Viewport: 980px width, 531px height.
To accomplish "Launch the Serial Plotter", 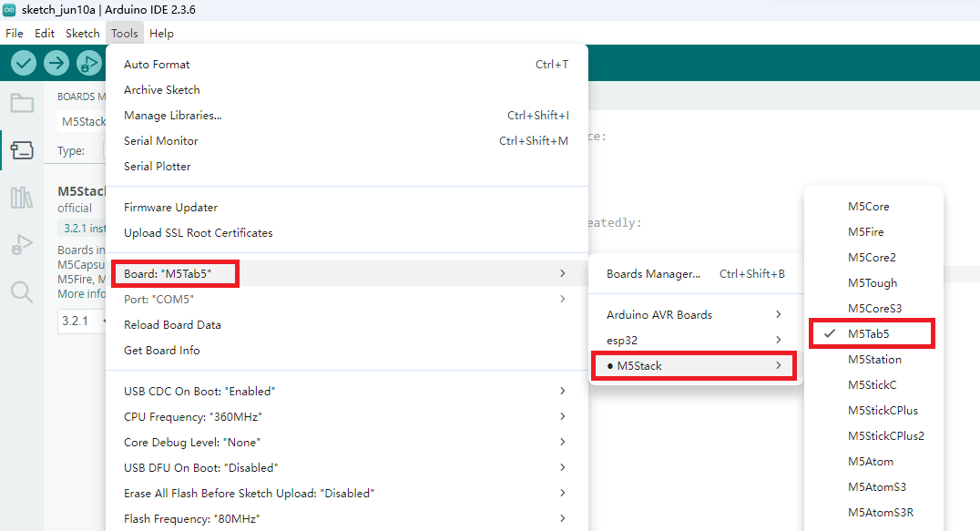I will click(x=347, y=167).
